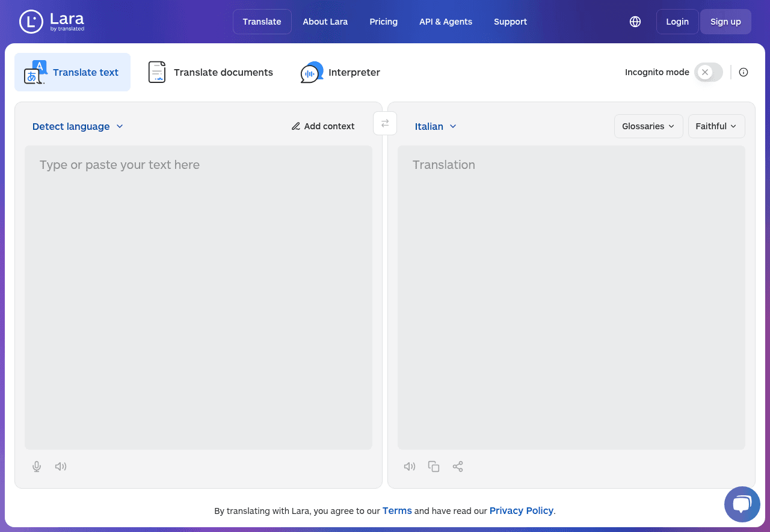Select the Interpreter tab
The image size is (770, 532).
pyautogui.click(x=340, y=72)
